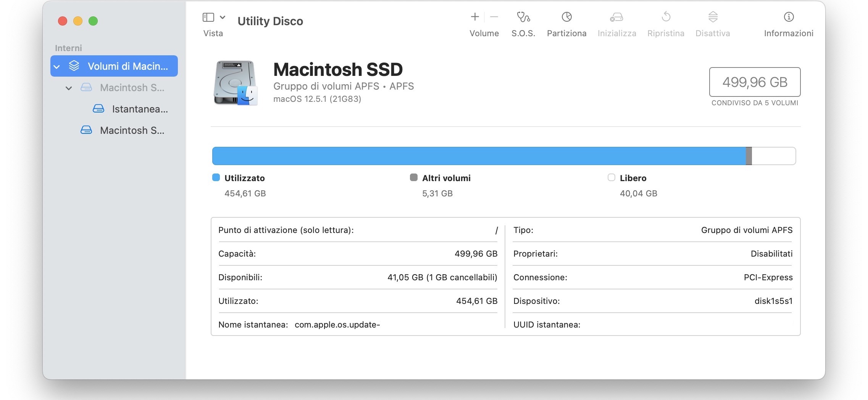Viewport: 868px width, 400px height.
Task: Add a volume with the plus icon
Action: (x=474, y=17)
